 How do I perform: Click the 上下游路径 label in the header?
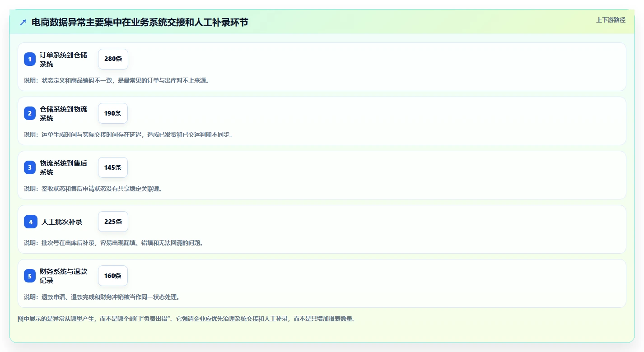(x=611, y=20)
